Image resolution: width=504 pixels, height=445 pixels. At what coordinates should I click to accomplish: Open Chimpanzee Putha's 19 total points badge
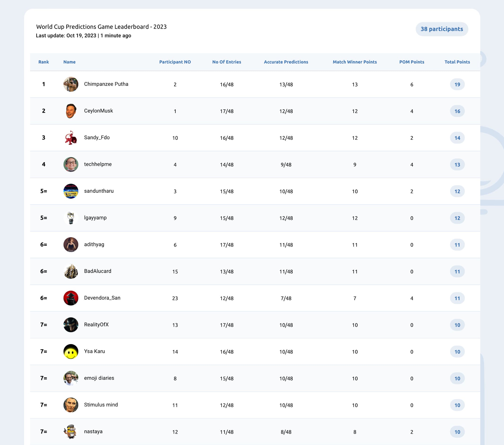457,84
